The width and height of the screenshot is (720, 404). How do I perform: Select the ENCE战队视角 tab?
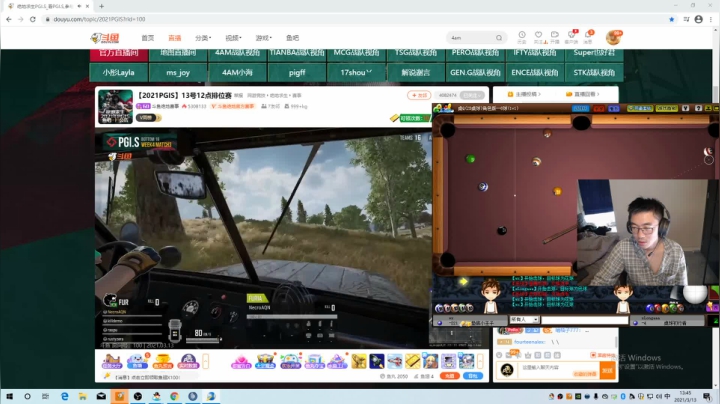coord(534,73)
